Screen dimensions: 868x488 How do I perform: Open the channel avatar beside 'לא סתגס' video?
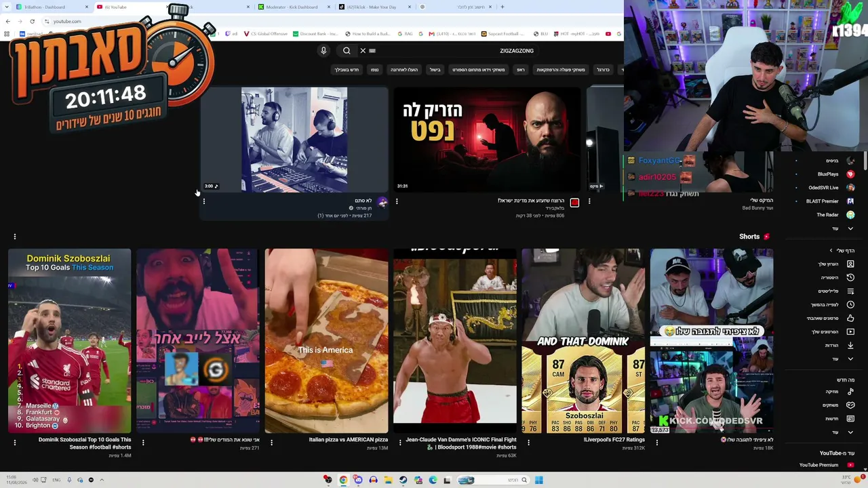(382, 203)
